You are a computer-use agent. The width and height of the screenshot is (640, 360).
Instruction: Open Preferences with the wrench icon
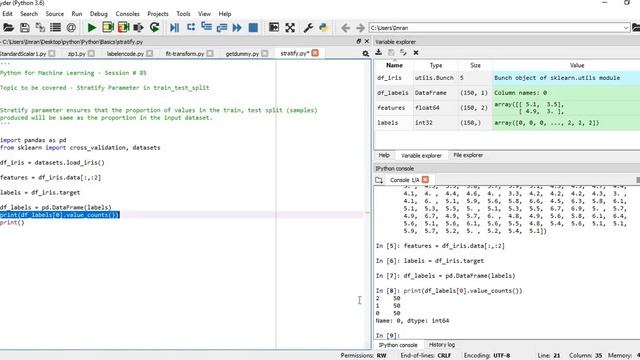pyautogui.click(x=308, y=28)
